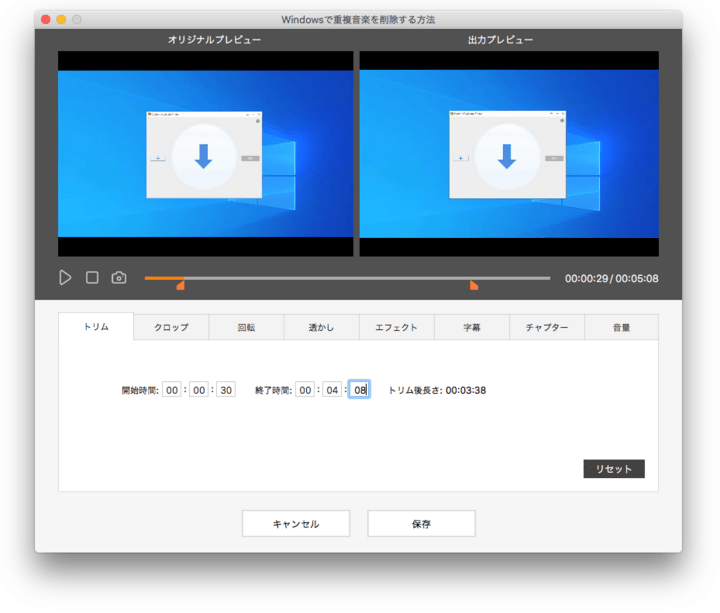Focus the end time hours field
720x613 pixels.
[x=305, y=390]
